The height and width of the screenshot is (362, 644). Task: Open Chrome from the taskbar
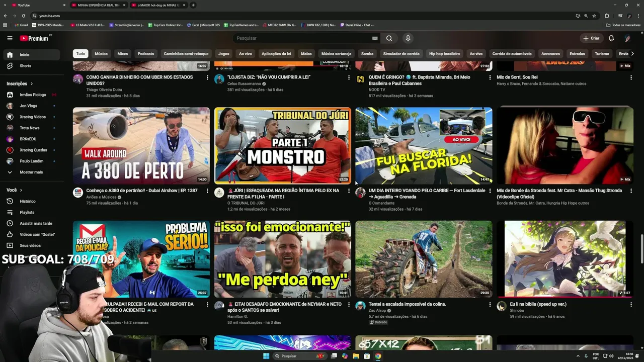(x=378, y=356)
